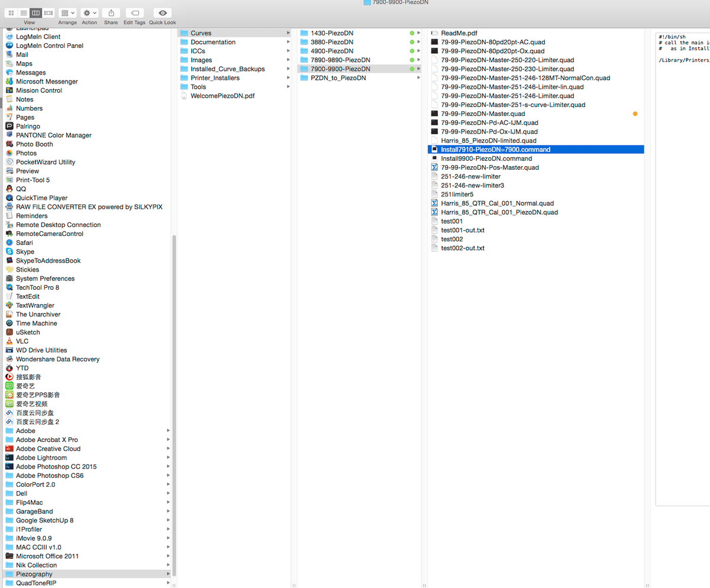Select the Time Machine app icon
710x588 pixels.
9,324
